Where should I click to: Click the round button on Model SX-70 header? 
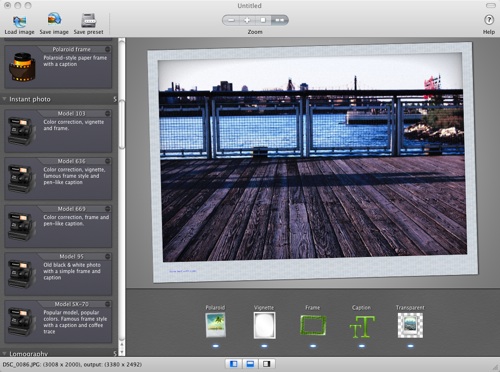tap(108, 304)
